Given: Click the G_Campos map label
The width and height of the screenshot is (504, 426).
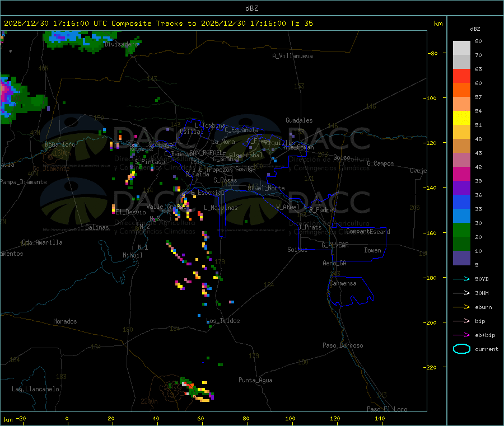Looking at the screenshot, I should point(380,163).
